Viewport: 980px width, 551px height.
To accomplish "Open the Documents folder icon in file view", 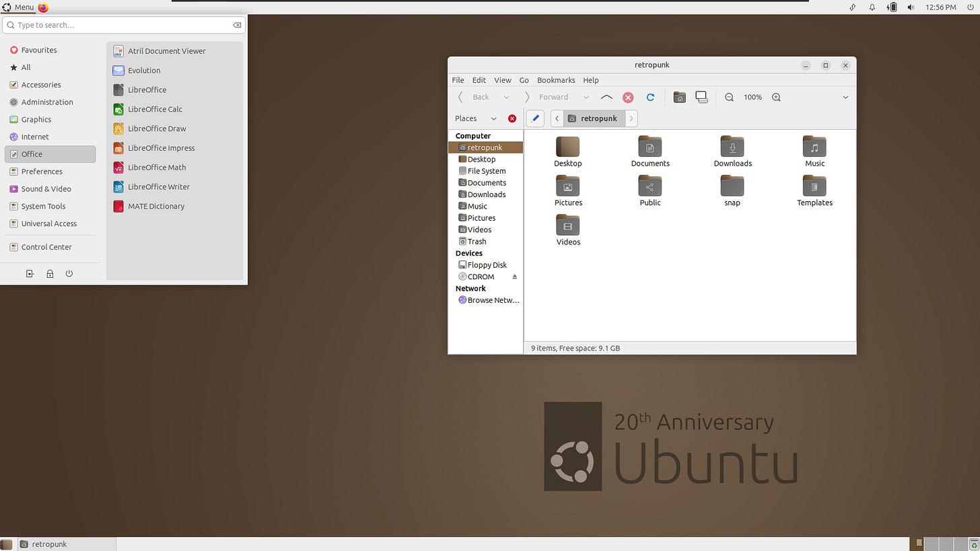I will (650, 147).
